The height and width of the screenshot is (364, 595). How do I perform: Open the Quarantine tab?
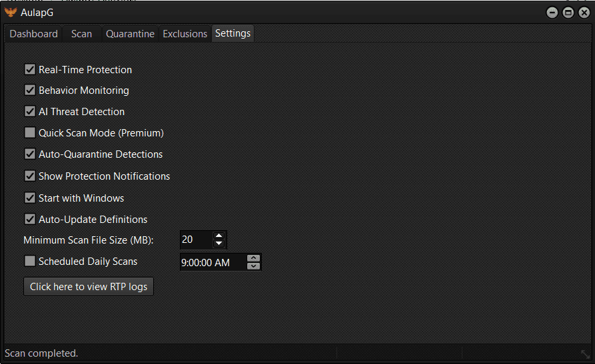point(130,33)
